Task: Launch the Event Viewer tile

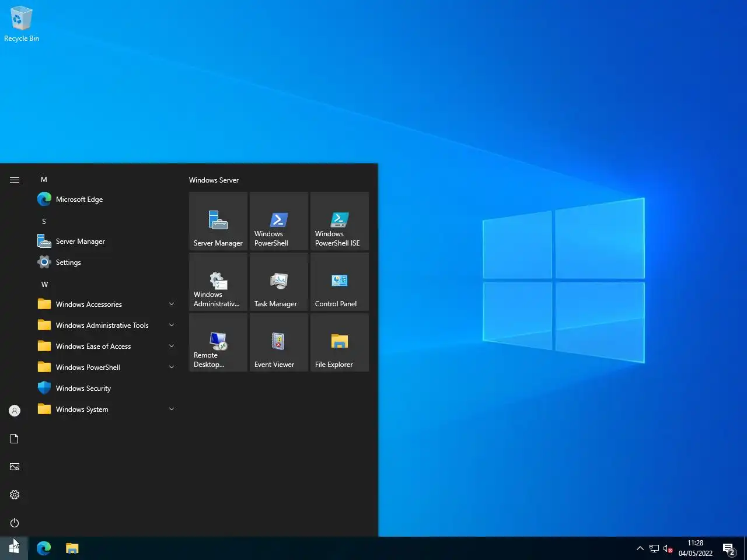Action: pyautogui.click(x=279, y=342)
